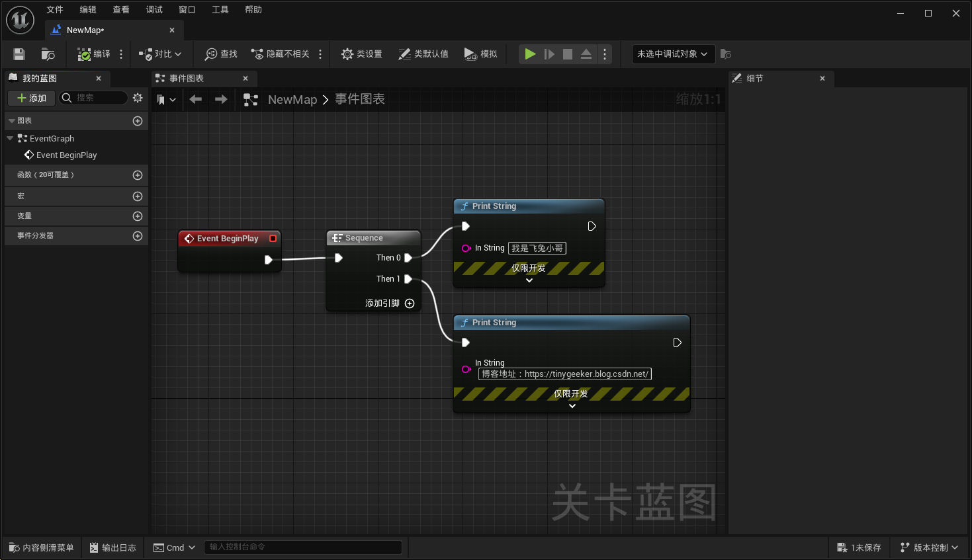This screenshot has width=972, height=560.
Task: Add a new event dispatcher plus icon
Action: pyautogui.click(x=138, y=236)
